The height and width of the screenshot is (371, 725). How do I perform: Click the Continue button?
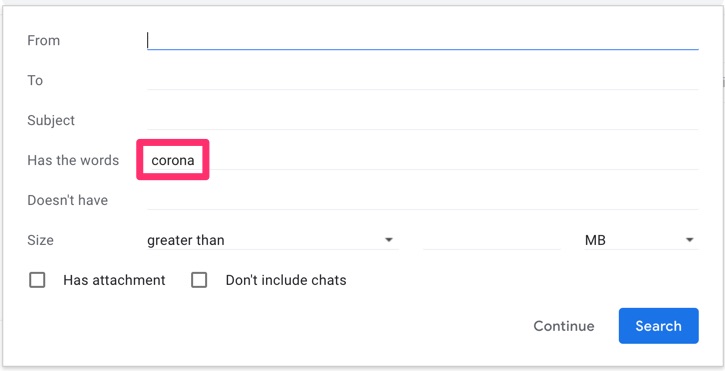coord(564,326)
